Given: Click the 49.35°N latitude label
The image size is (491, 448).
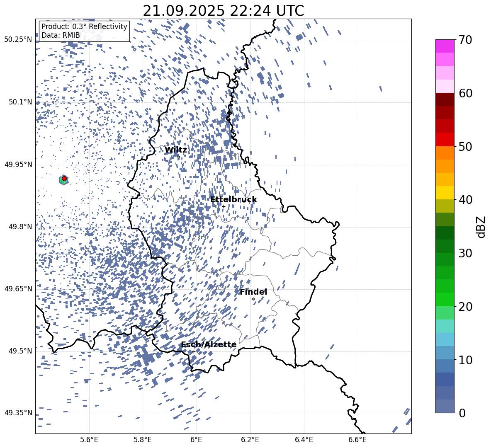Looking at the screenshot, I should [18, 413].
